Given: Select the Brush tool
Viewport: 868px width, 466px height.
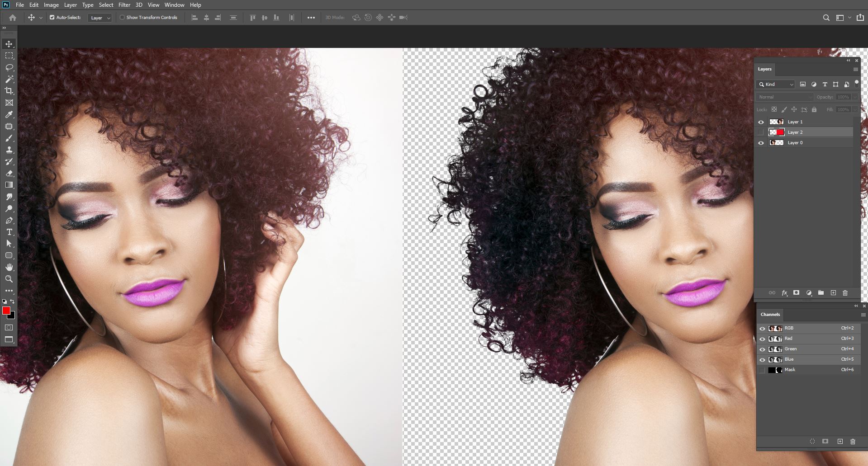Looking at the screenshot, I should coord(9,138).
